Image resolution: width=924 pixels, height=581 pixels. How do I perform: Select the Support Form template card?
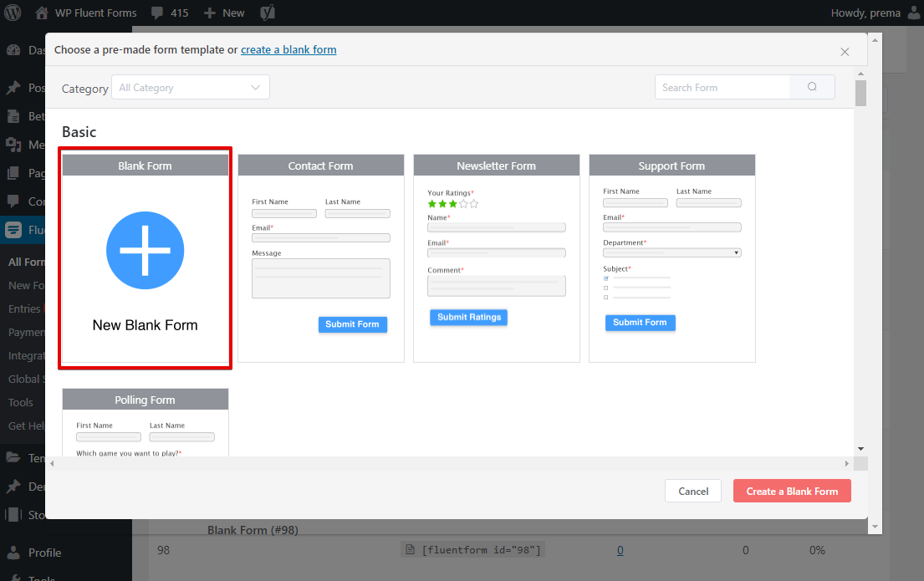click(672, 258)
